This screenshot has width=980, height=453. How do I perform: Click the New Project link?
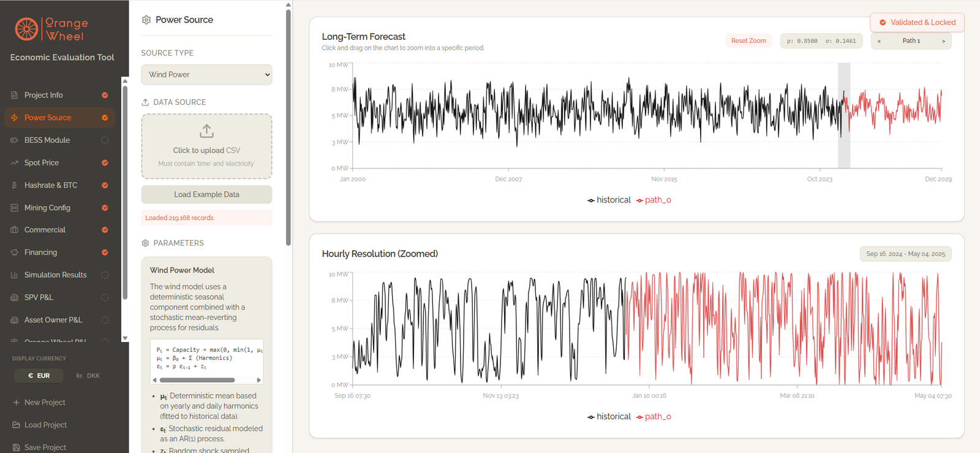pos(39,403)
